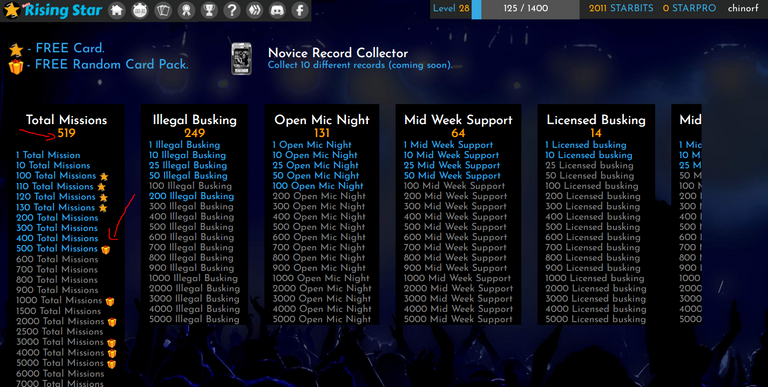Click the Rising Star logo
The height and width of the screenshot is (387, 768).
[53, 10]
